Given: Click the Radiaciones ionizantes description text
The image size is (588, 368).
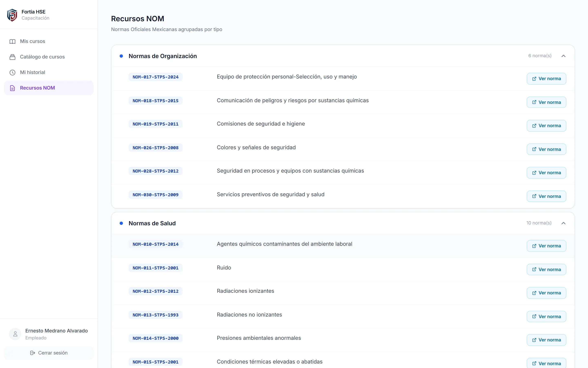Looking at the screenshot, I should click(x=245, y=291).
